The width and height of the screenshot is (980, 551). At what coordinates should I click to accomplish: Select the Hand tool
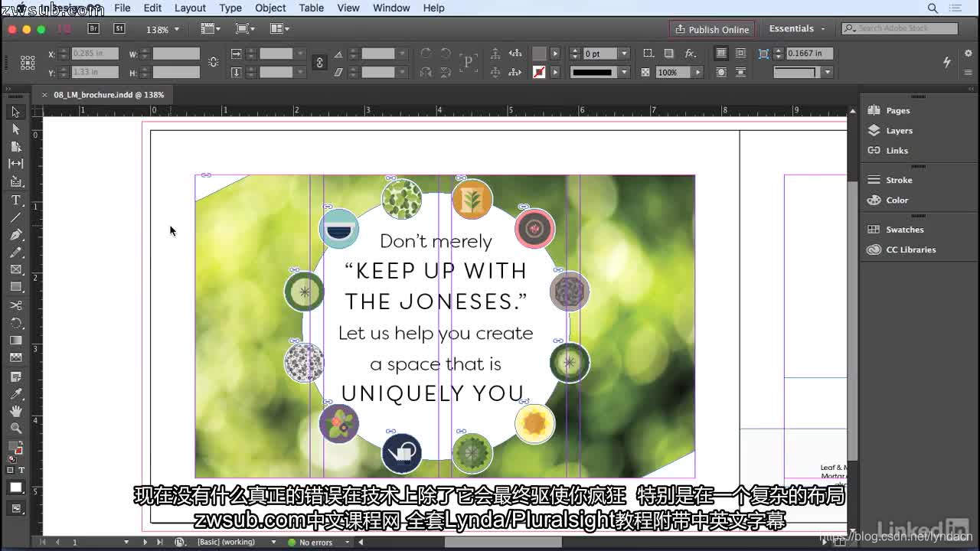click(x=16, y=412)
